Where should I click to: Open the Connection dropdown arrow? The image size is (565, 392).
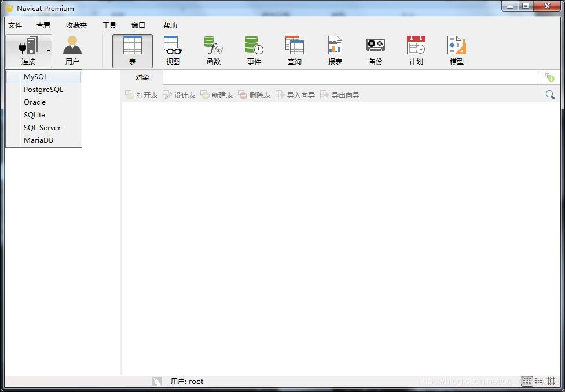[x=49, y=51]
